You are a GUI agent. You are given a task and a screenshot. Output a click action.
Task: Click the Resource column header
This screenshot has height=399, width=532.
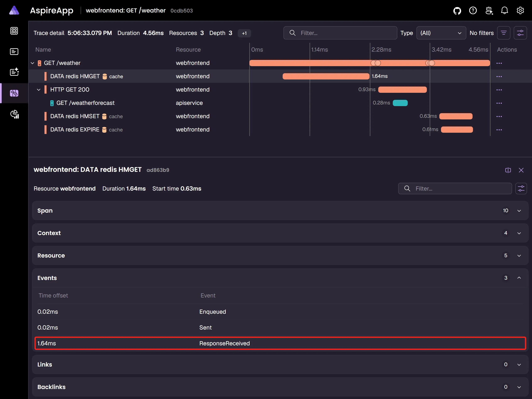[188, 50]
